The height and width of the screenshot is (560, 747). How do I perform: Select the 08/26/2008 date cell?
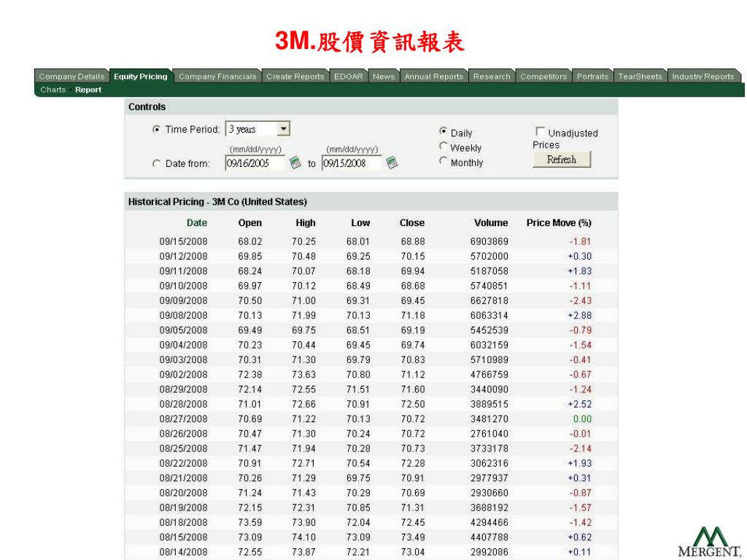pyautogui.click(x=183, y=433)
